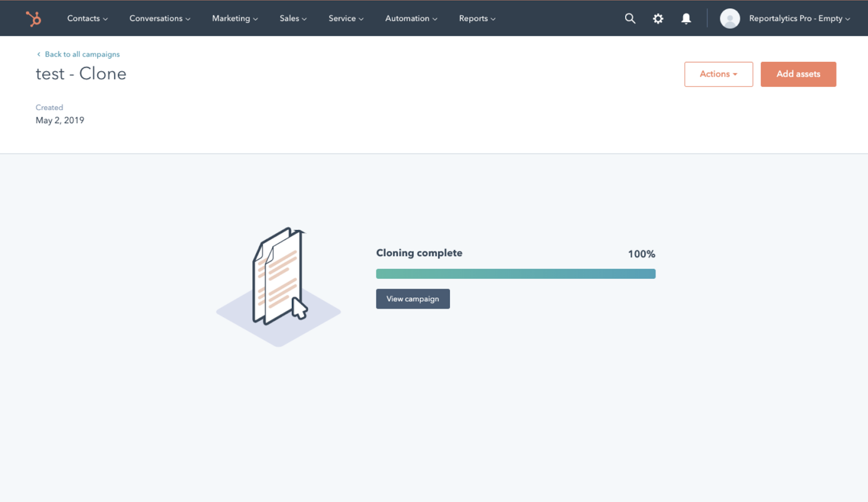Expand the Reportalytics Pro account menu
This screenshot has width=868, height=502.
point(799,18)
